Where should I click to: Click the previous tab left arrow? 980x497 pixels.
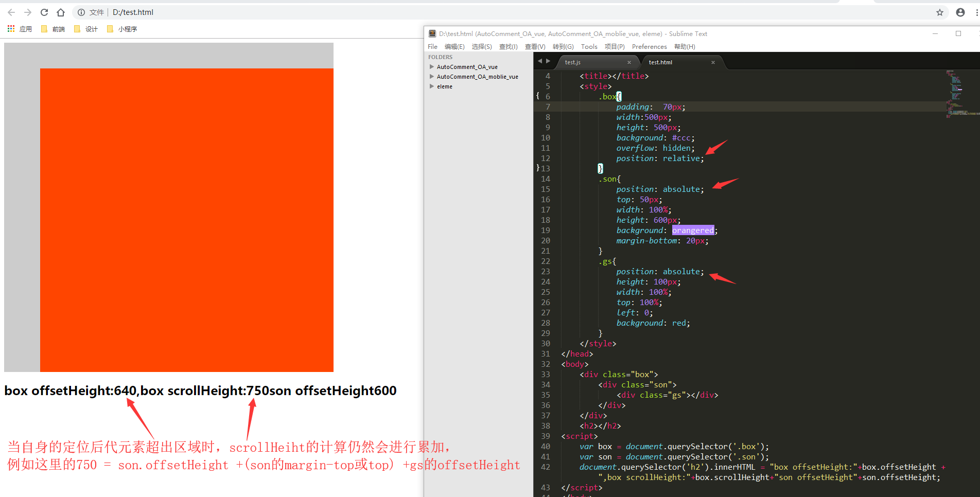(540, 61)
